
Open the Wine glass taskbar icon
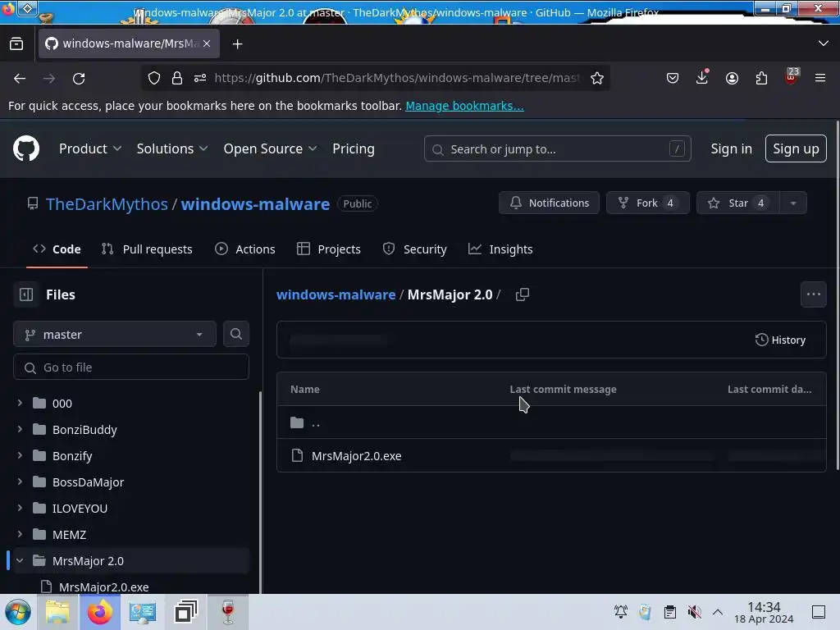point(228,612)
